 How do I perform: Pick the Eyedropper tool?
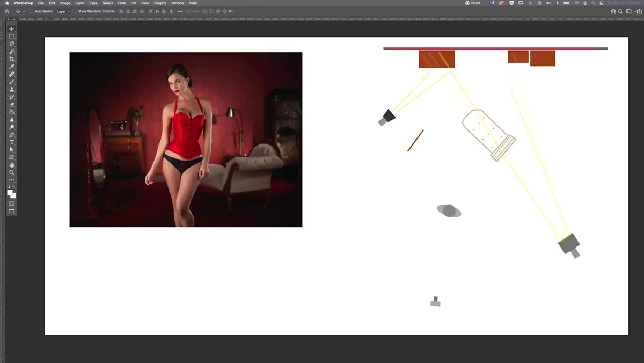pyautogui.click(x=11, y=67)
